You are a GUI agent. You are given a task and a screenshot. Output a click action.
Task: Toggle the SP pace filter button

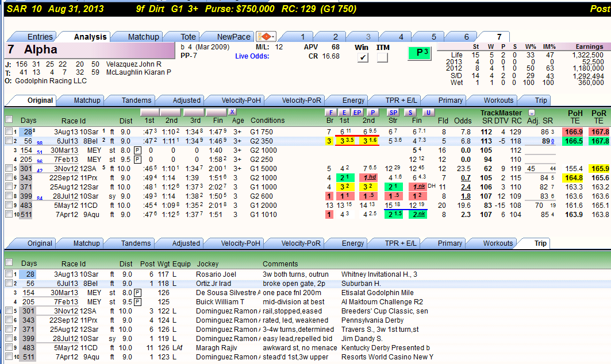[x=393, y=113]
